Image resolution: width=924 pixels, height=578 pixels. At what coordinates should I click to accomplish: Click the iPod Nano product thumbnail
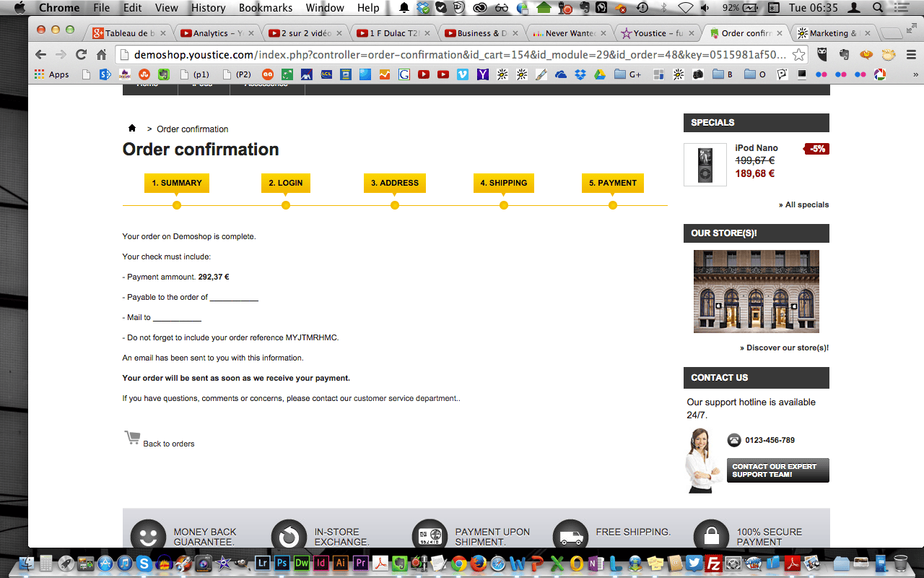coord(705,165)
